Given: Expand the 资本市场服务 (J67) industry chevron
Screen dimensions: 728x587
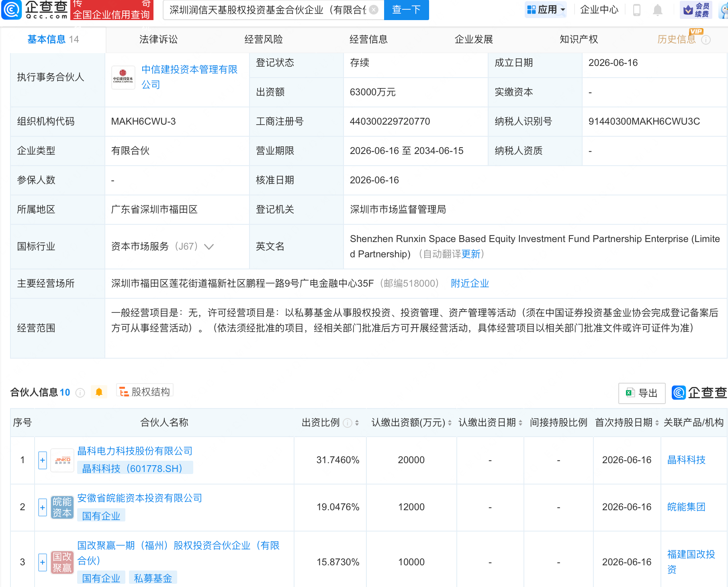Looking at the screenshot, I should [209, 247].
